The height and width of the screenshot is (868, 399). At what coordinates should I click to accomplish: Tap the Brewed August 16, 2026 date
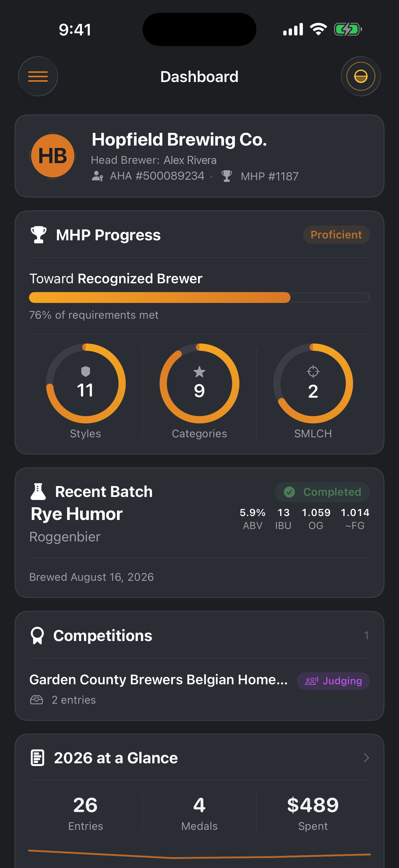tap(92, 577)
